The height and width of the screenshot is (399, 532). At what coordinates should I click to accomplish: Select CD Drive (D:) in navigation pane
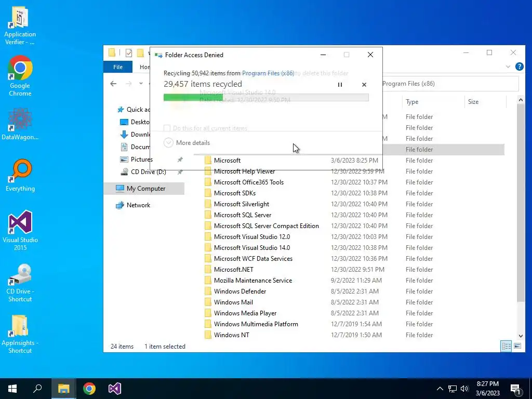tap(143, 171)
